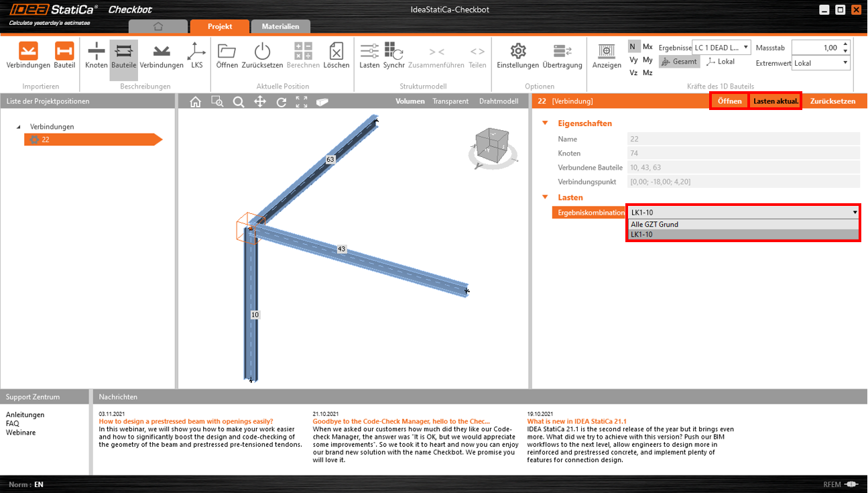868x493 pixels.
Task: Open the Übertragung options
Action: coord(562,56)
